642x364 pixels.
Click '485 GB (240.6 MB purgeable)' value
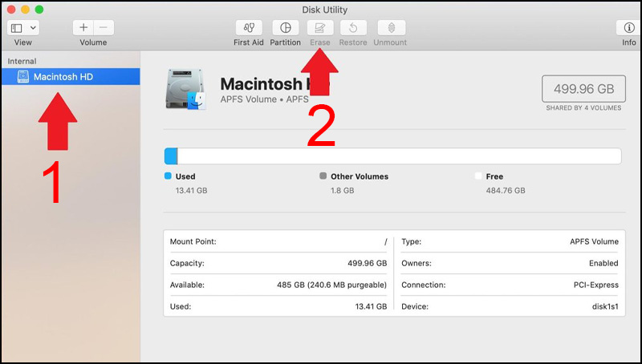pos(331,285)
